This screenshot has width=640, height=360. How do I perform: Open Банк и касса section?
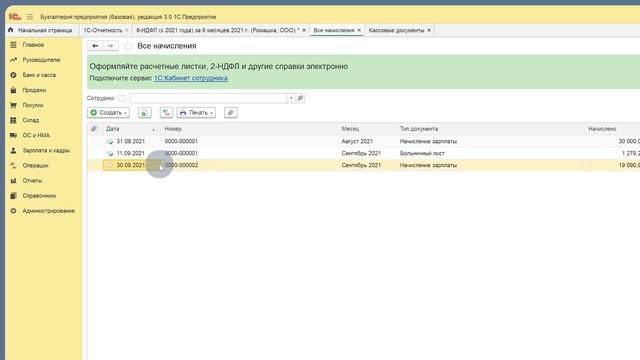click(39, 75)
